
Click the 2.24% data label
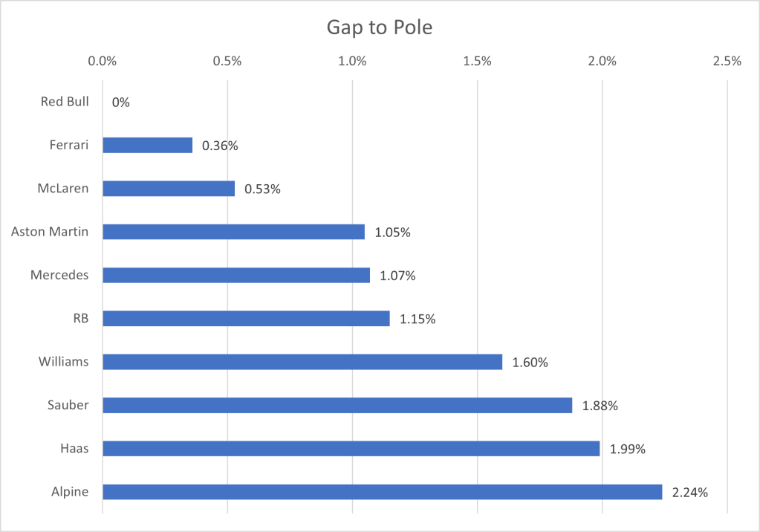[x=690, y=493]
